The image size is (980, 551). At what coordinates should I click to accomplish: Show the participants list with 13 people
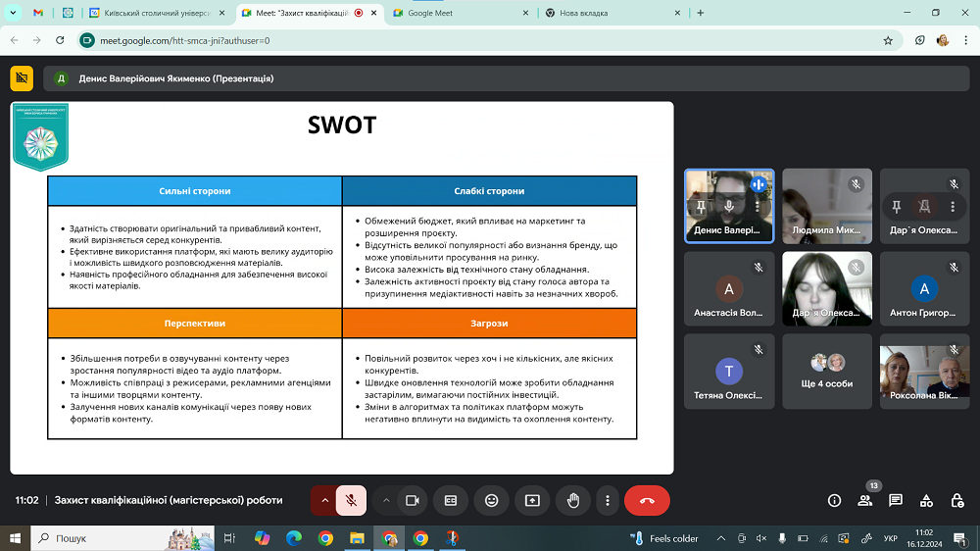(x=864, y=500)
